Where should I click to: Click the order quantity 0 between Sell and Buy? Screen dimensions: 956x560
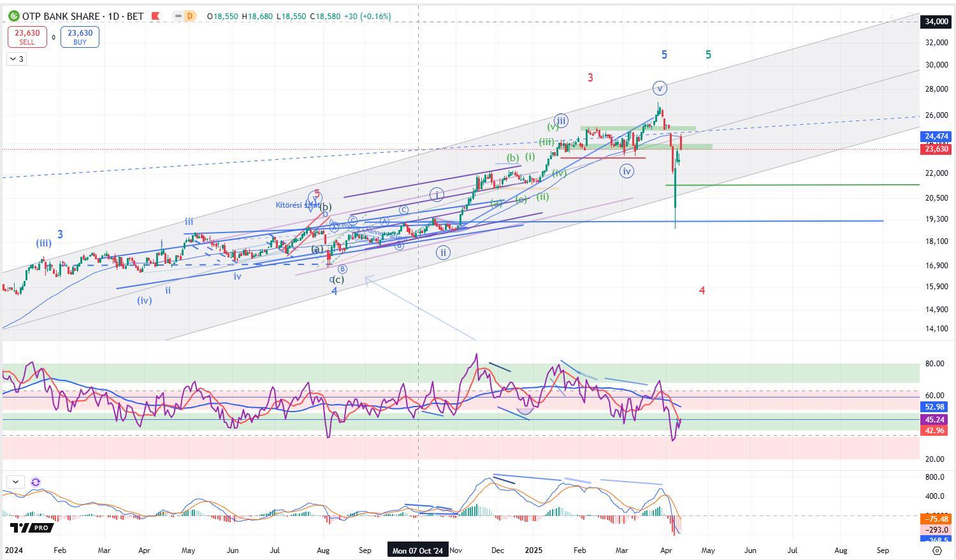54,38
